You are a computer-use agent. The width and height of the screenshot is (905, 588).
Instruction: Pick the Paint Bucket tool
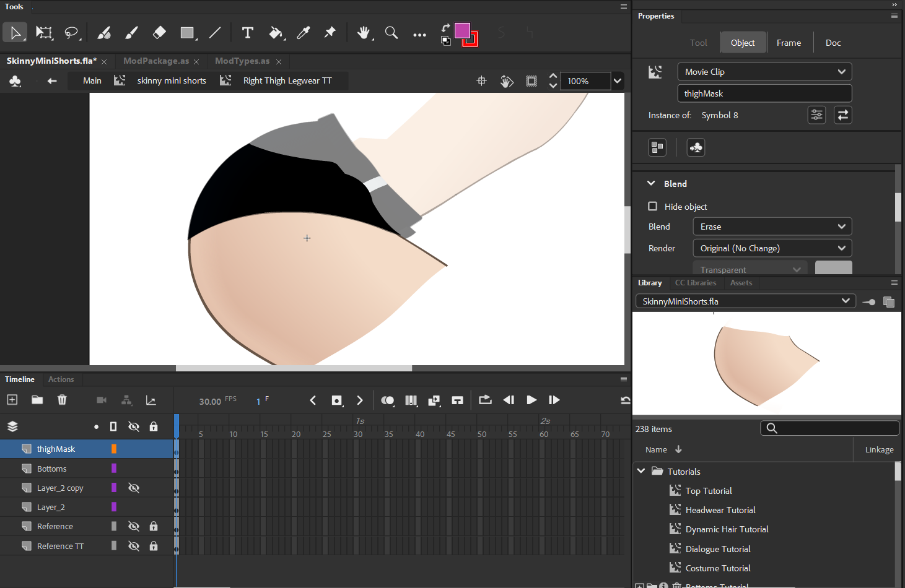[x=276, y=33]
